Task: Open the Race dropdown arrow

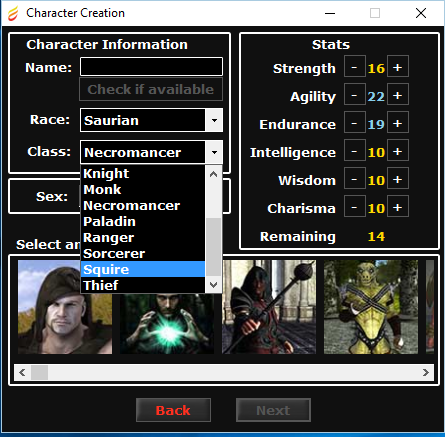Action: tap(214, 120)
